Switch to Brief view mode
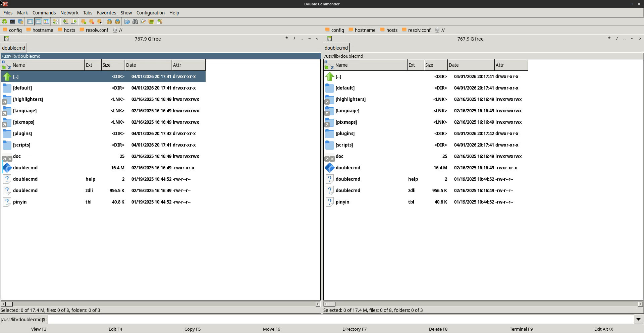 30,21
